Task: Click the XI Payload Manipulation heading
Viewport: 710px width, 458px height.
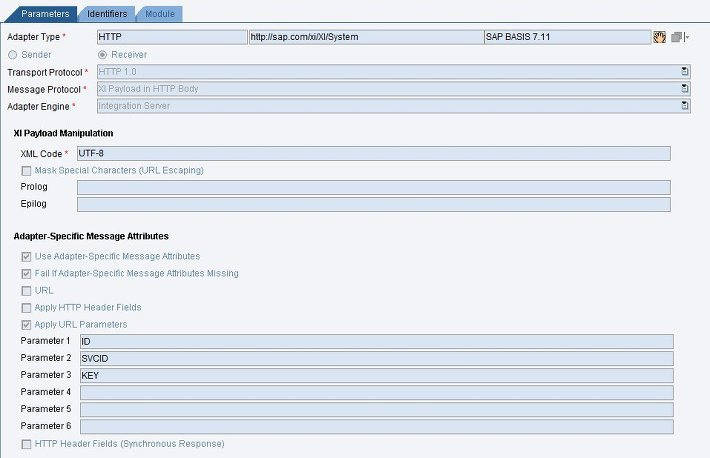Action: pos(63,133)
